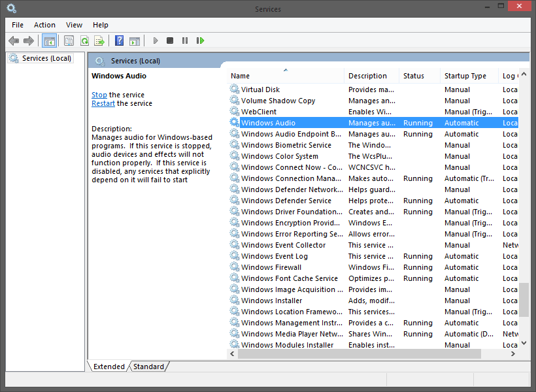Click the Pause Service icon
Viewport: 536px width, 392px height.
[x=185, y=41]
